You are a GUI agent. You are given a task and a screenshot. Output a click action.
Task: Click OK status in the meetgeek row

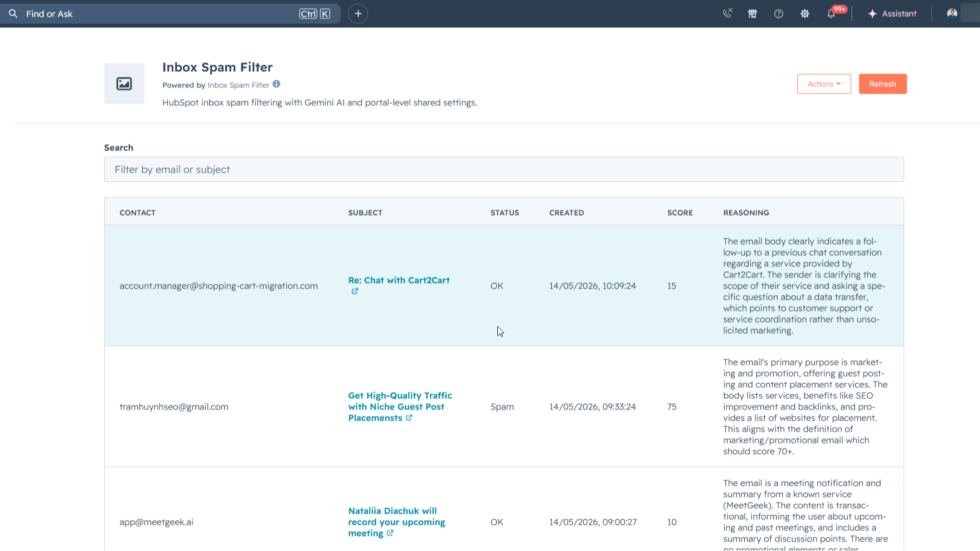point(497,522)
